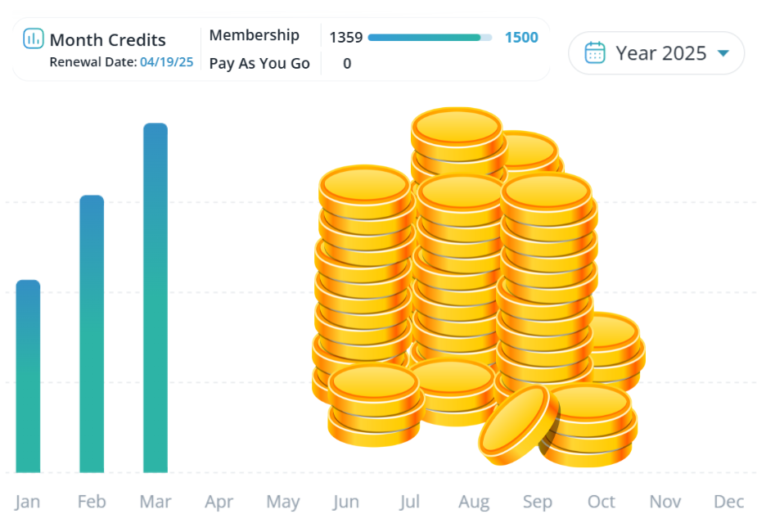The width and height of the screenshot is (757, 532).
Task: Click the calendar icon beside Year 2025
Action: tap(595, 52)
